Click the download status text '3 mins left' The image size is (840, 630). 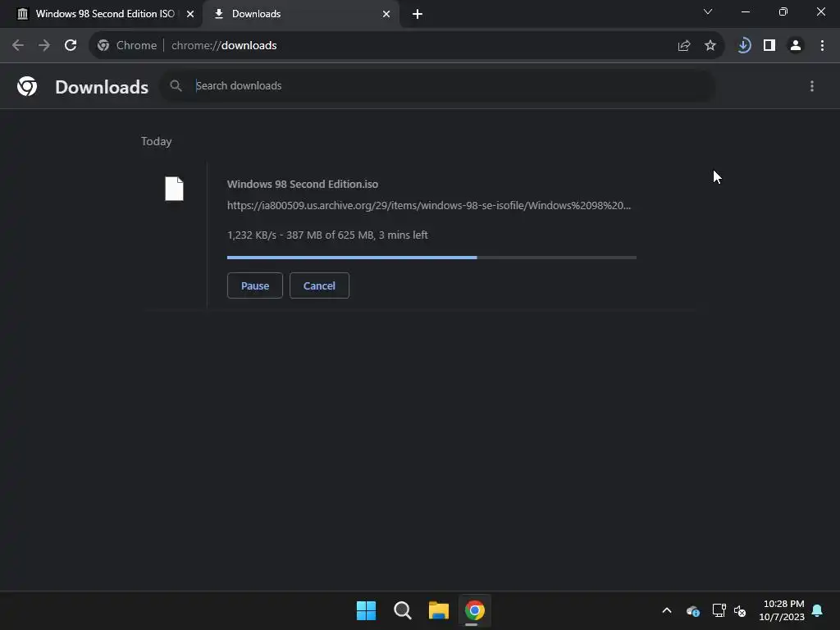[x=404, y=235]
